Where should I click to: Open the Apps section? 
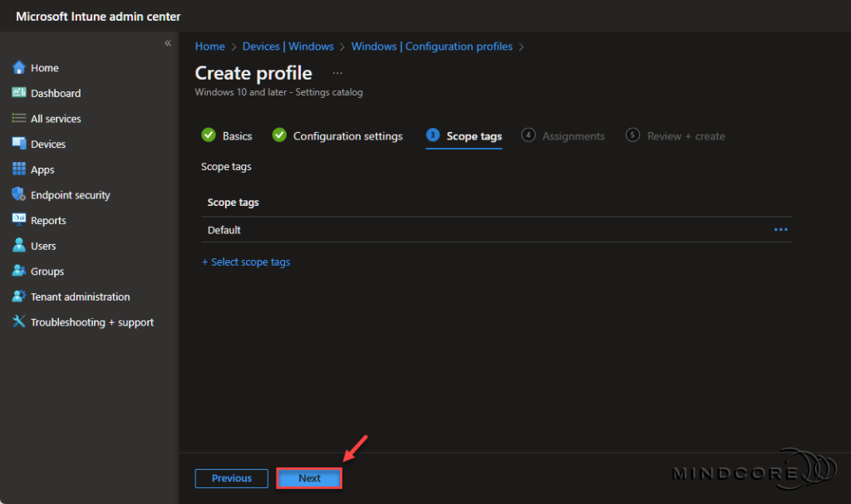pyautogui.click(x=42, y=169)
